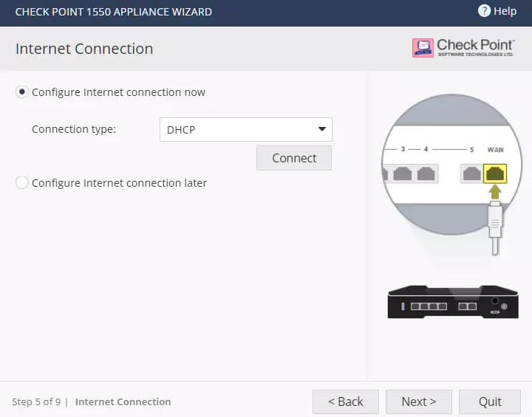The height and width of the screenshot is (417, 532).
Task: Open the Help link text
Action: [x=505, y=11]
